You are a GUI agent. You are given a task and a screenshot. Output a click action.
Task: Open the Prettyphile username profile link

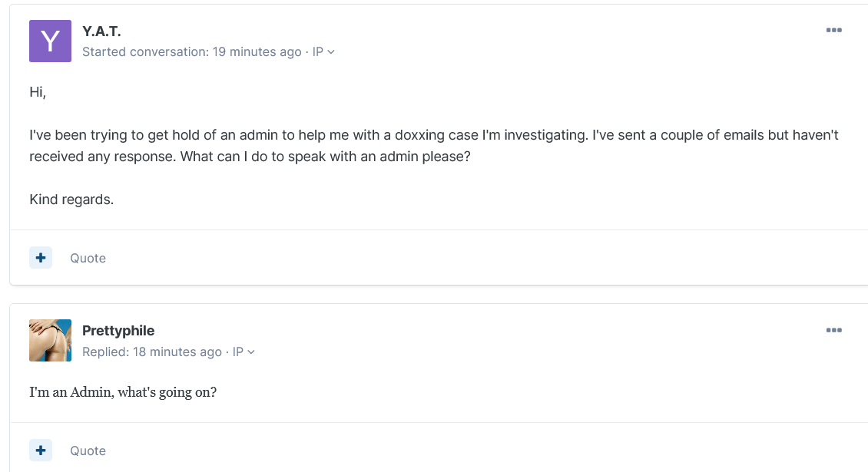(x=118, y=331)
